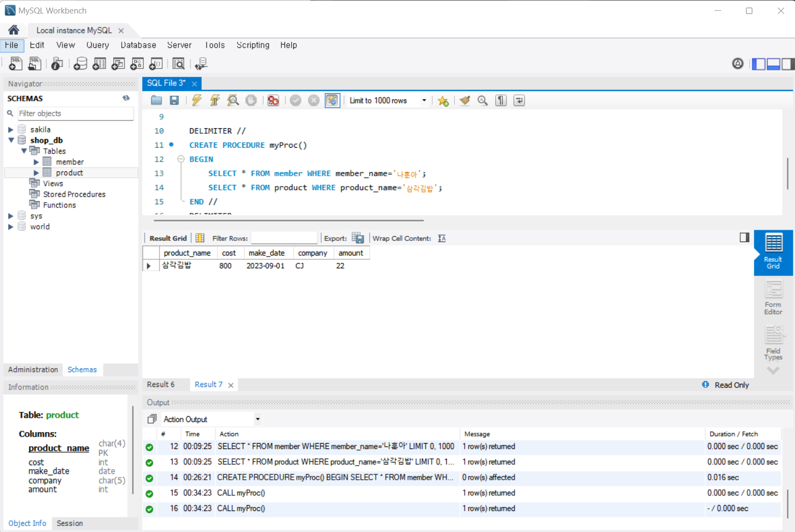Open the home screen tab icon
Viewport: 795px width, 532px height.
[x=13, y=30]
